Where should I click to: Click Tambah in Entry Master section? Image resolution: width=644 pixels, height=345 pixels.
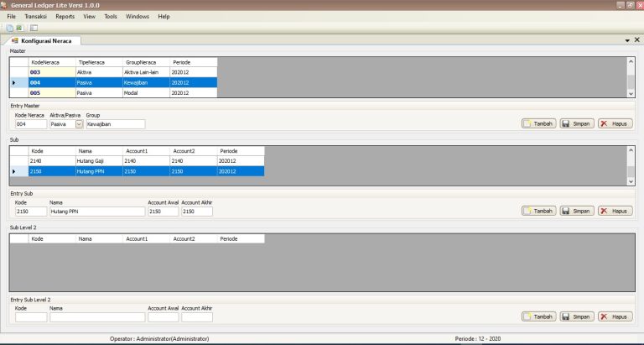(x=538, y=123)
